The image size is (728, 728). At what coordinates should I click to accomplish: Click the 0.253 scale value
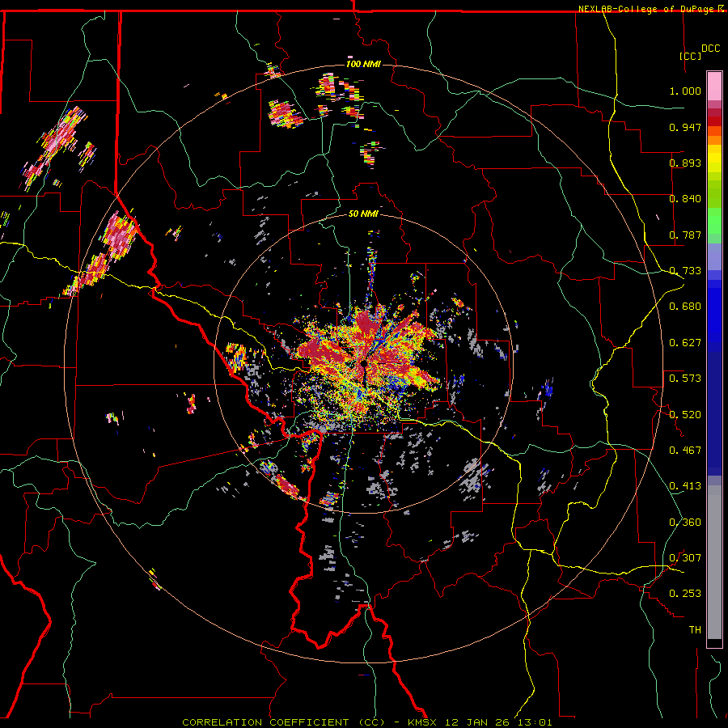click(685, 594)
